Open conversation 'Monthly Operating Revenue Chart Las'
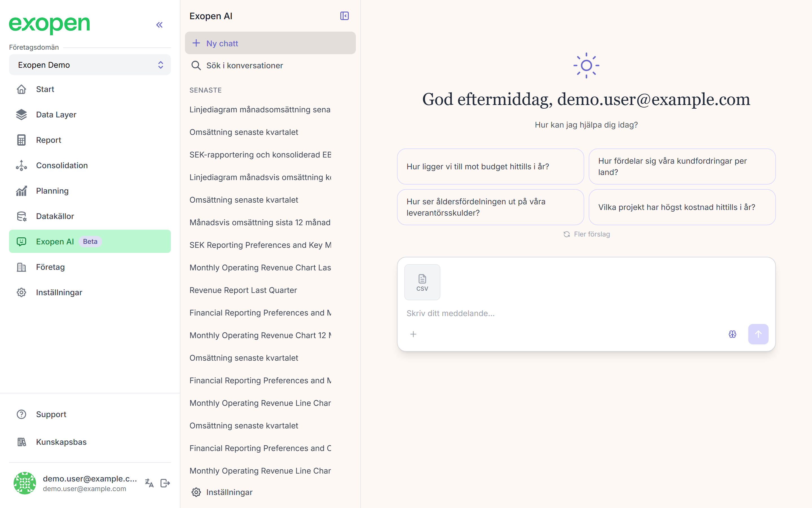 tap(260, 268)
